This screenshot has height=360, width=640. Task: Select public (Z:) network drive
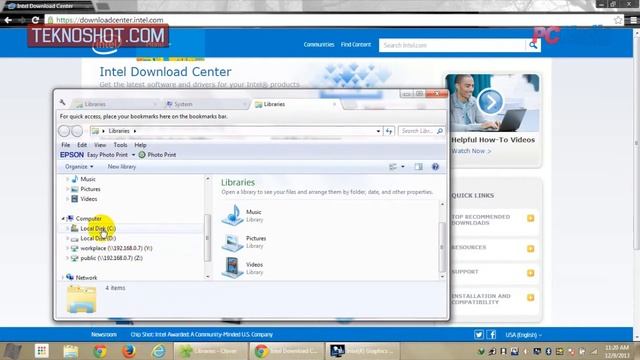pyautogui.click(x=111, y=258)
